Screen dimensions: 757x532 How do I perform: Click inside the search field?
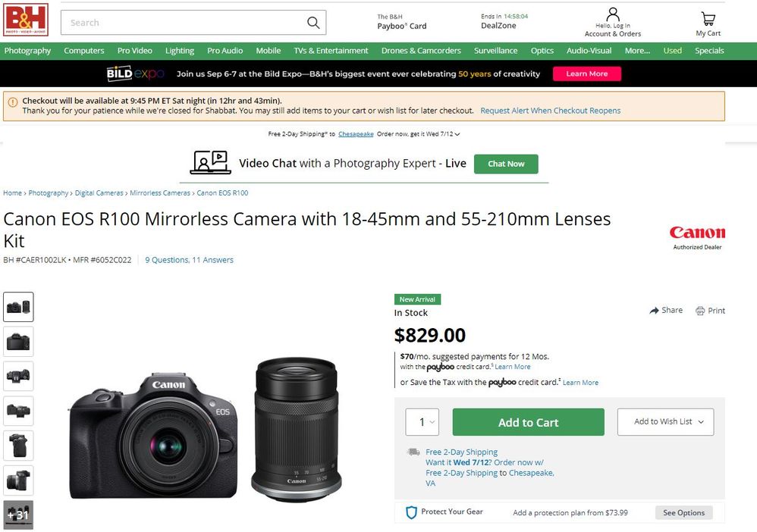click(182, 23)
